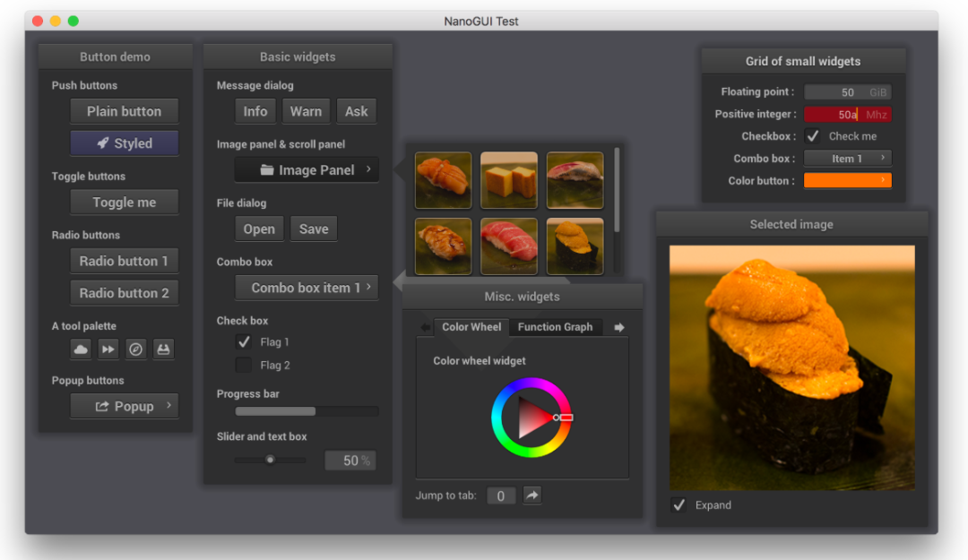This screenshot has width=968, height=560.
Task: Select the pink-skinned fish nigiri thumbnail
Action: [575, 180]
